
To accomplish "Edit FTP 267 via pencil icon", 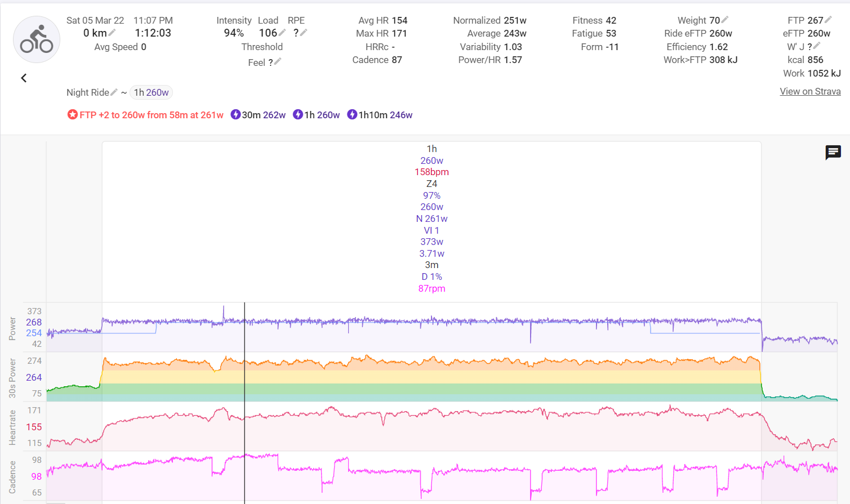I will [828, 20].
